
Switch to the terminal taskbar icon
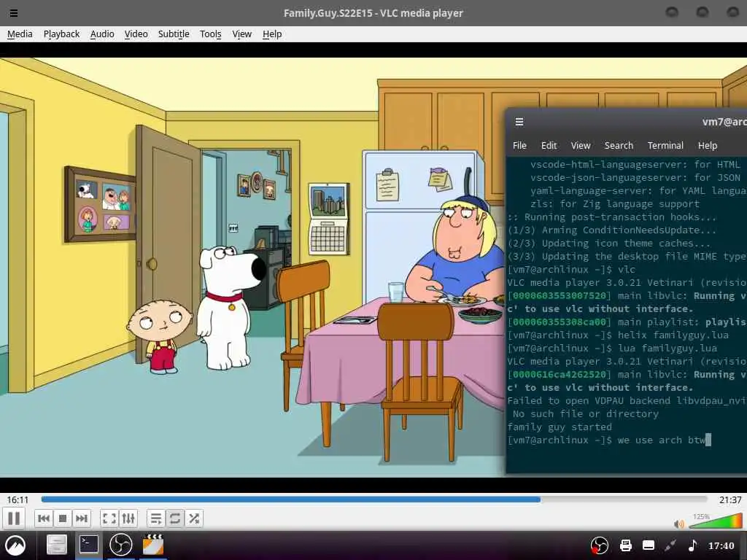88,544
